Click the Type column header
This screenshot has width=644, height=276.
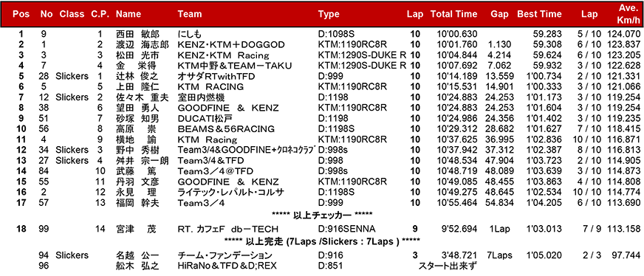coord(329,14)
